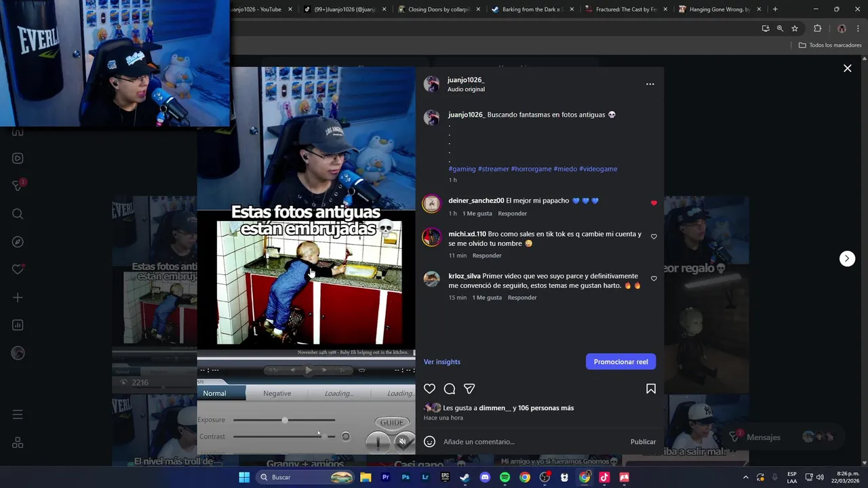Unmute the reel with the speaker icon
This screenshot has height=488, width=868.
[x=402, y=441]
